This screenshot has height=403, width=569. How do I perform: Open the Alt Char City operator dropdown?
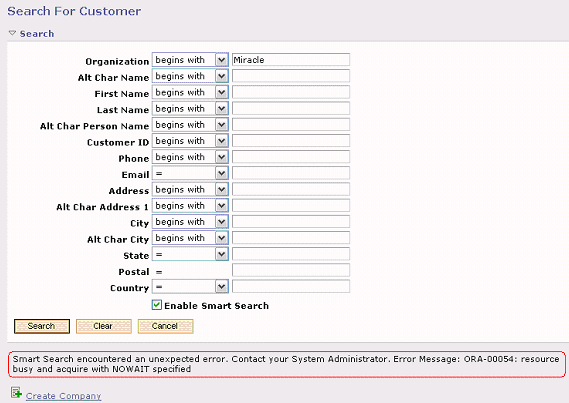pos(190,238)
